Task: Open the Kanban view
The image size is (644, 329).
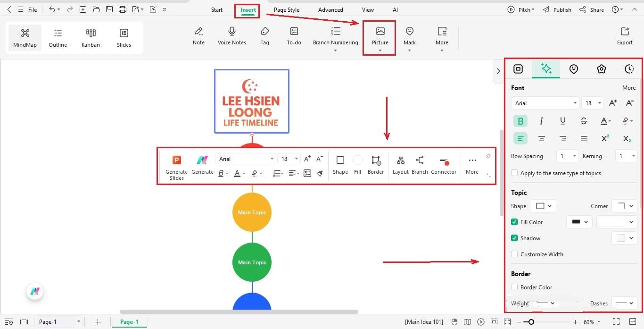Action: (91, 37)
